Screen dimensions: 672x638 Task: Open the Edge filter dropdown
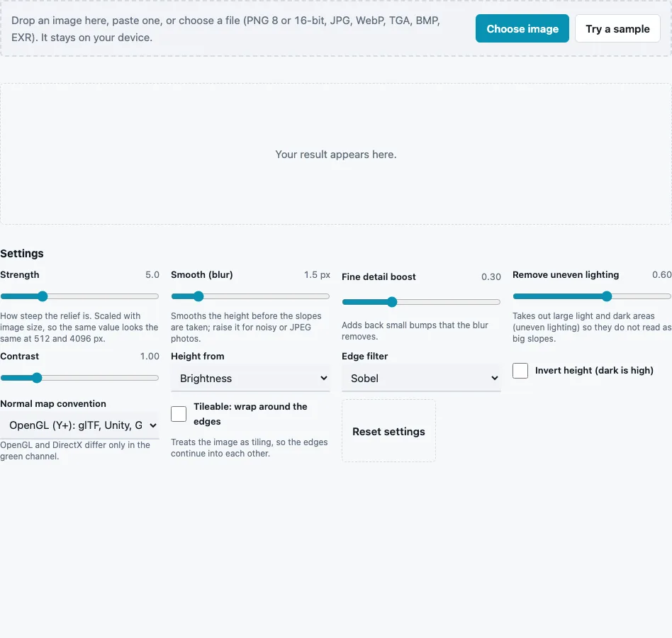coord(421,379)
